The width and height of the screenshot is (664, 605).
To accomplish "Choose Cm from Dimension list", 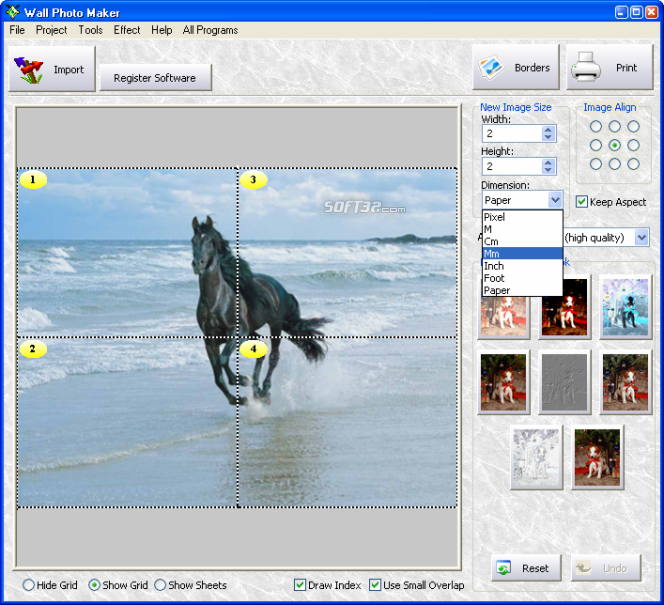I will 523,241.
